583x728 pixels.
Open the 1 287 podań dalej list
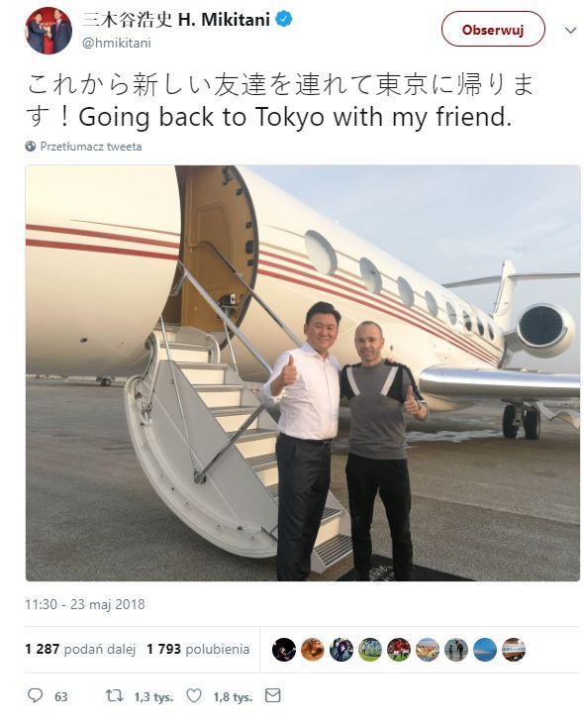click(x=80, y=649)
